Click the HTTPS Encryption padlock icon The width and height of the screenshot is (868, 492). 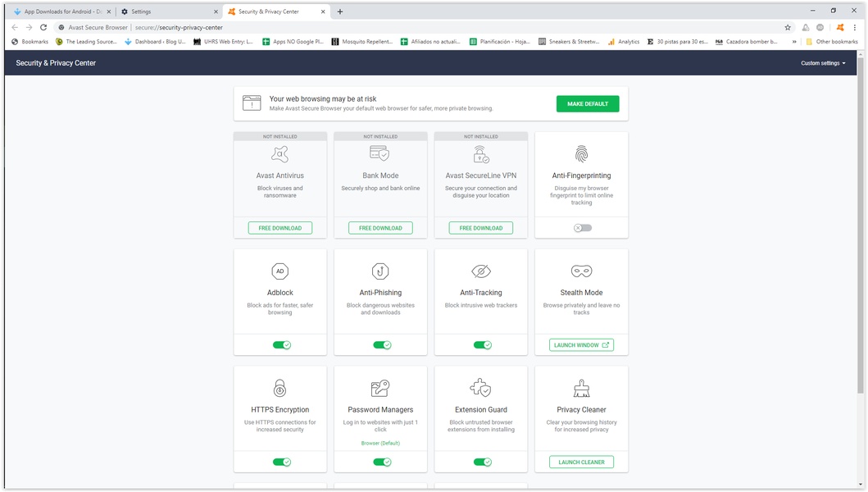(279, 387)
